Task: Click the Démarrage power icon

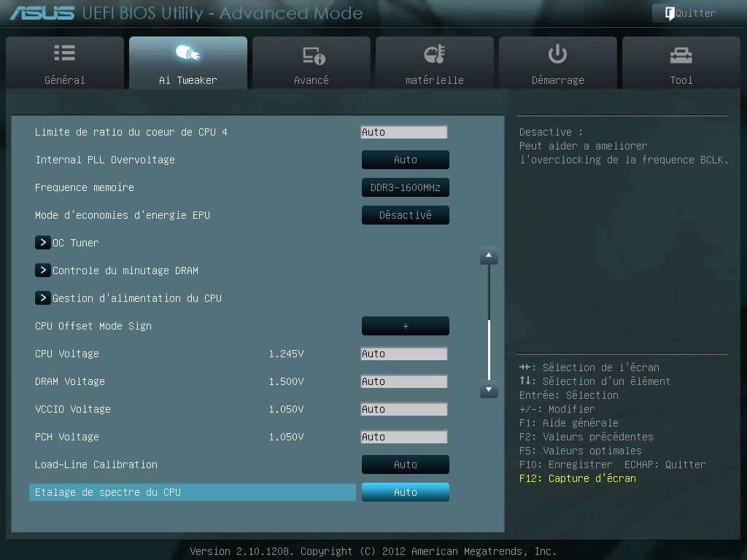Action: [x=557, y=54]
